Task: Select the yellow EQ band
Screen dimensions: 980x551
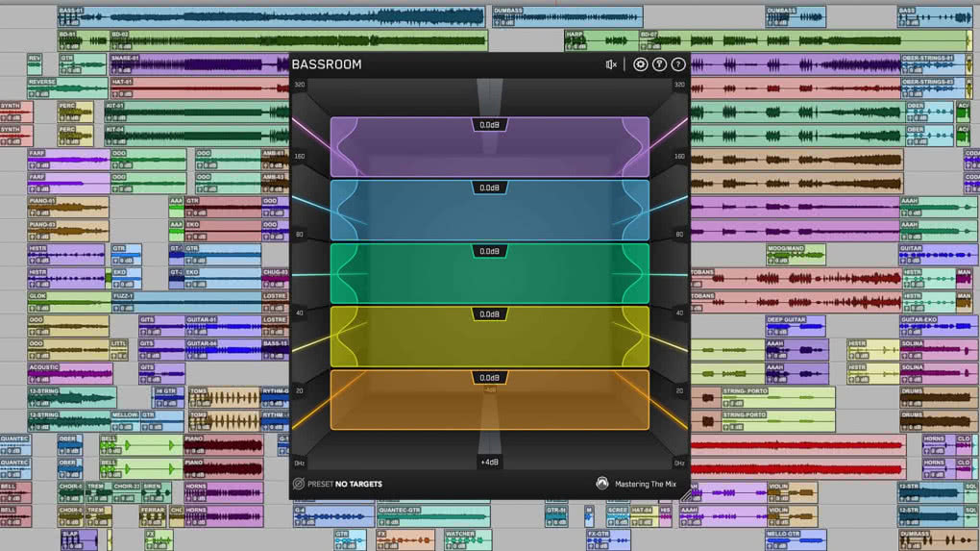Action: [489, 338]
